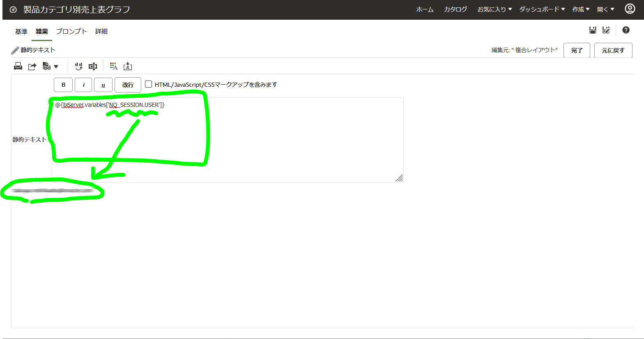Click the rename view icon
The image size is (644, 339).
[x=93, y=66]
